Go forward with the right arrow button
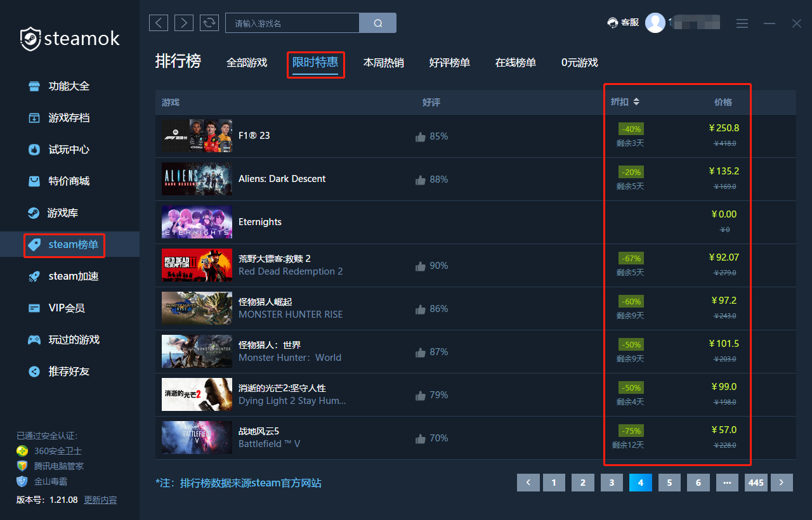This screenshot has height=520, width=812. pos(184,23)
